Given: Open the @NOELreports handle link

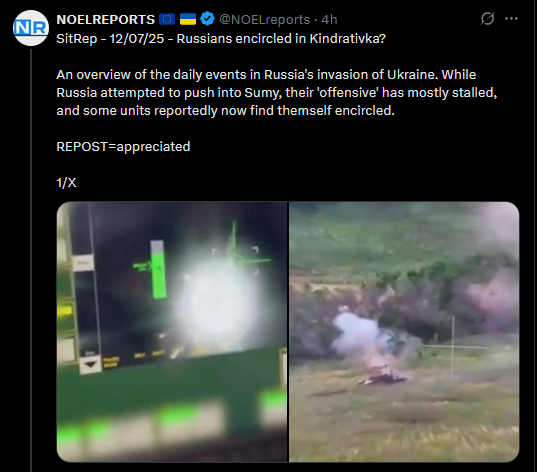Looking at the screenshot, I should coord(264,20).
